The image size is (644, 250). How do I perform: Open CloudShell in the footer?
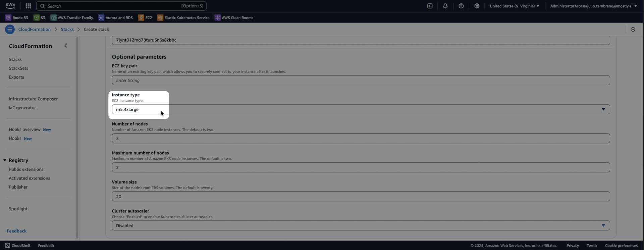17,246
